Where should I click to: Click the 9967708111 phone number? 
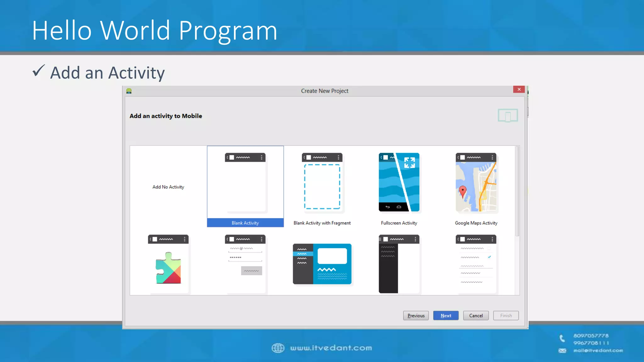591,343
